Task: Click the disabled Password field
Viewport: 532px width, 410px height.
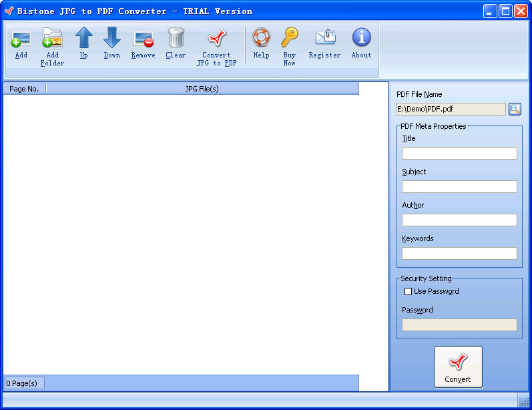Action: click(x=459, y=325)
